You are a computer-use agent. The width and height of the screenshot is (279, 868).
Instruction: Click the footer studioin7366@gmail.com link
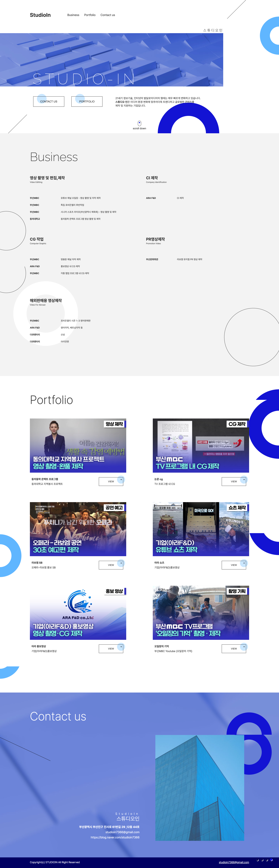tap(234, 862)
